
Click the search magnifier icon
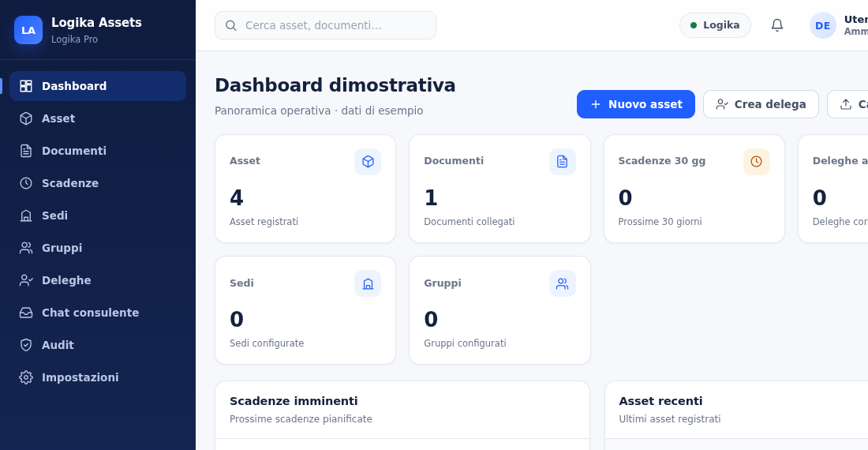[x=231, y=25]
